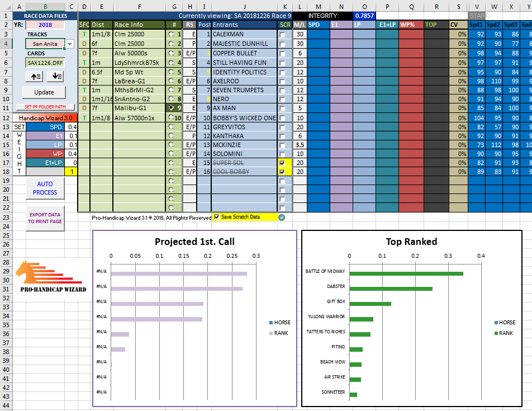The image size is (532, 411).
Task: Check the scratch box for MCKINZIE
Action: click(282, 145)
